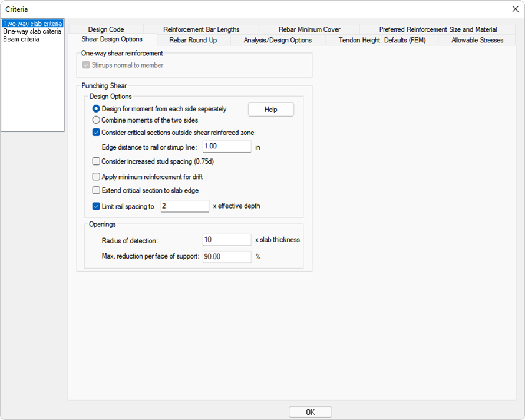Select Beam criteria in the list
This screenshot has height=420, width=525.
[21, 39]
